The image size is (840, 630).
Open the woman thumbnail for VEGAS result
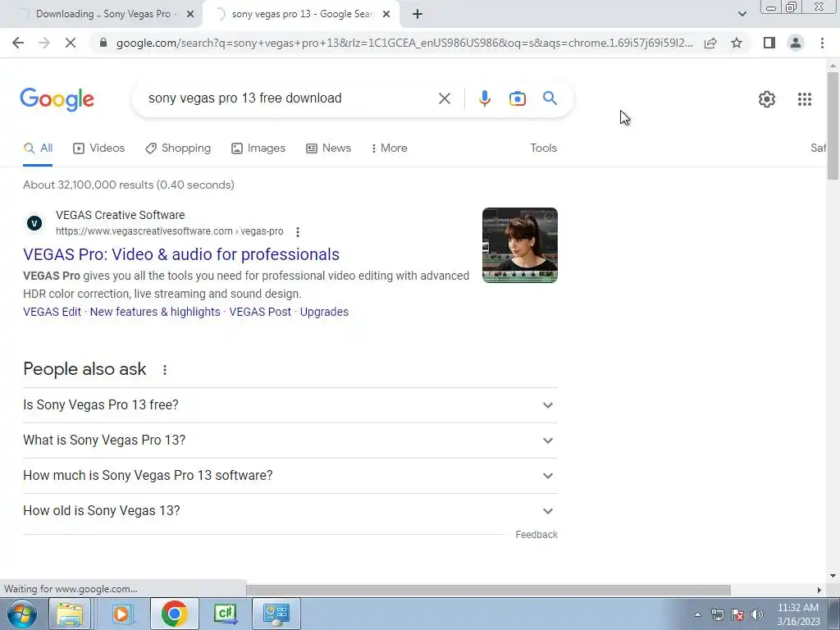519,244
